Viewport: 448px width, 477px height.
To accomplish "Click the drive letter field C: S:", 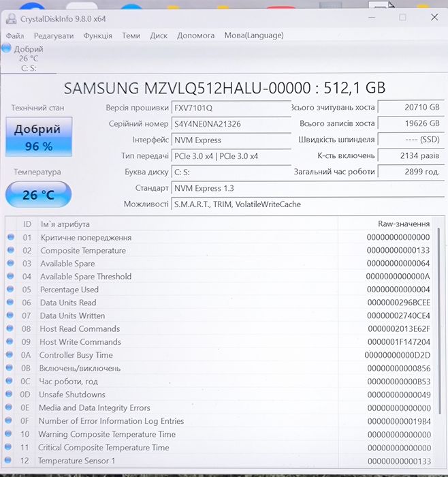I will [x=231, y=172].
